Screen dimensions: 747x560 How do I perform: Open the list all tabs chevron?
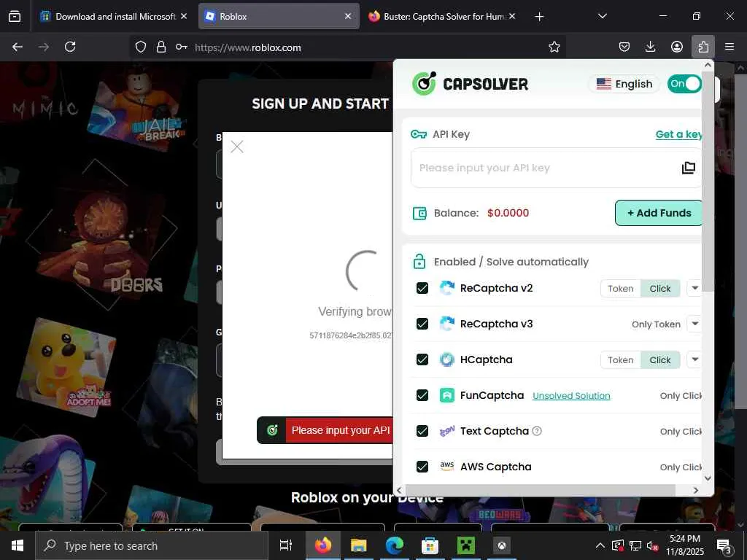coord(602,16)
